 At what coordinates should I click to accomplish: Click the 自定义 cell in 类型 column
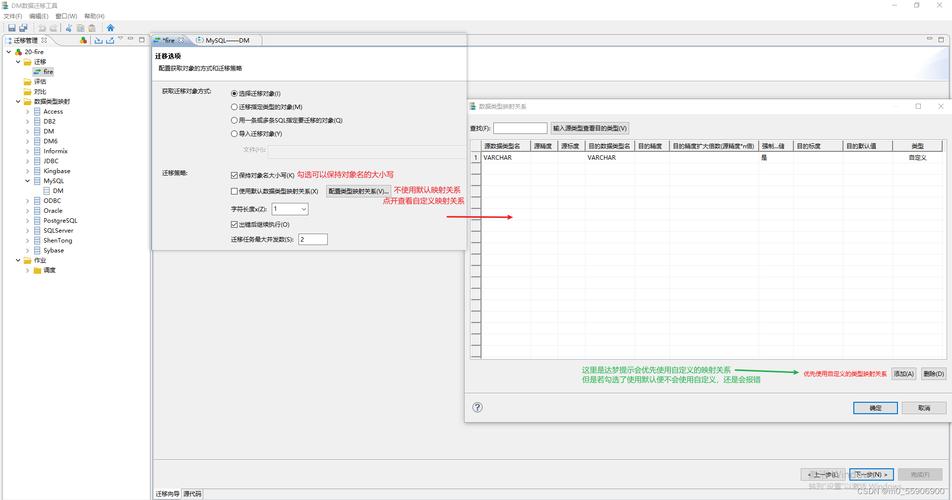917,157
